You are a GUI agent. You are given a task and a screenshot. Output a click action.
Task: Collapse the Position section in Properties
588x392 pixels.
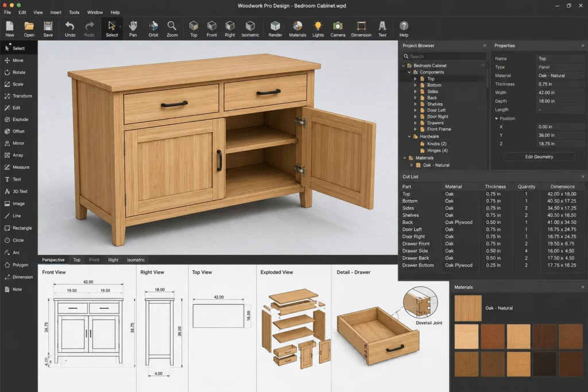(x=497, y=118)
